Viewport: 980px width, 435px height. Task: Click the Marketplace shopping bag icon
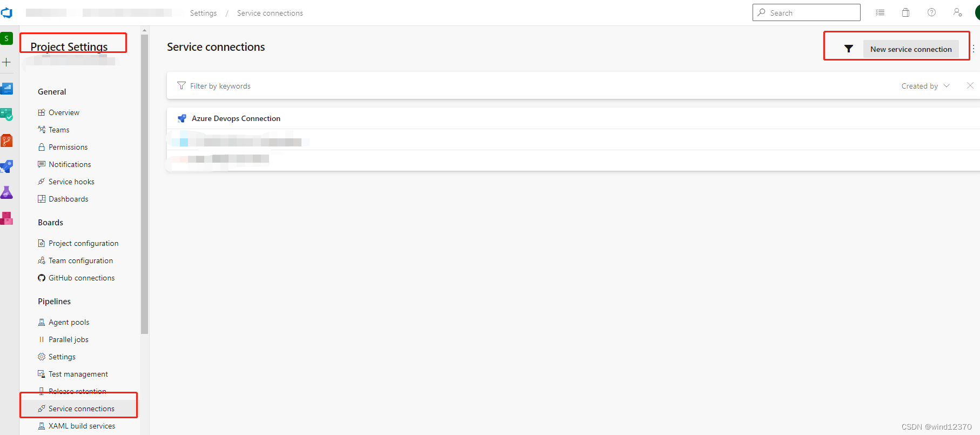coord(906,12)
